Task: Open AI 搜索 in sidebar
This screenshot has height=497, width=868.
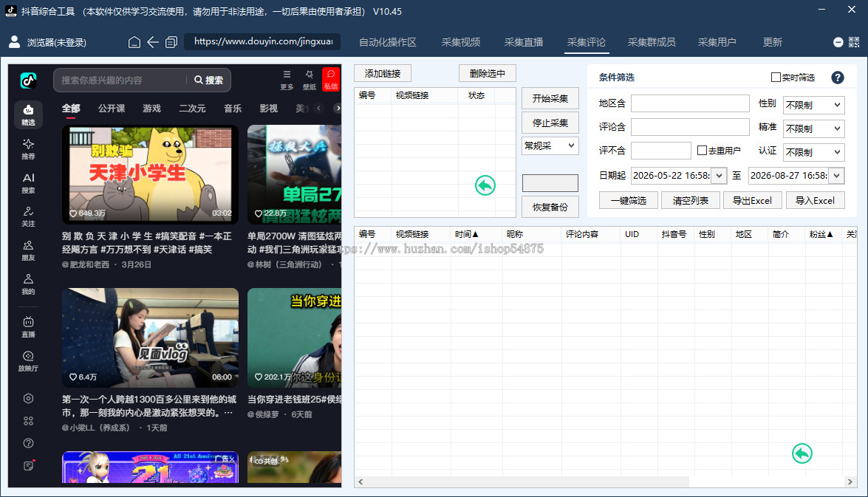Action: pyautogui.click(x=28, y=182)
